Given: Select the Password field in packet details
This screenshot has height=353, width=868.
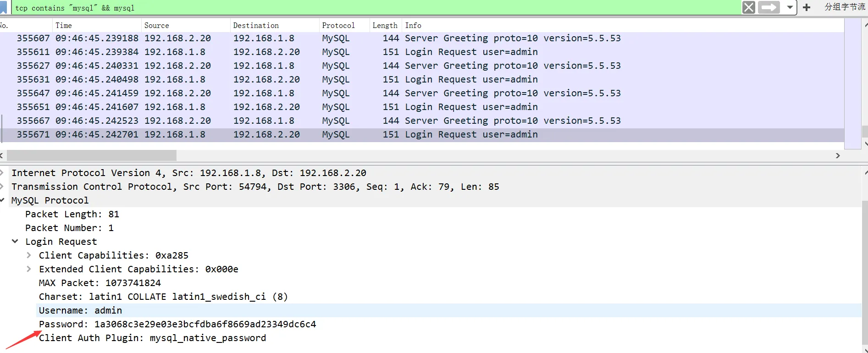Looking at the screenshot, I should pos(177,324).
